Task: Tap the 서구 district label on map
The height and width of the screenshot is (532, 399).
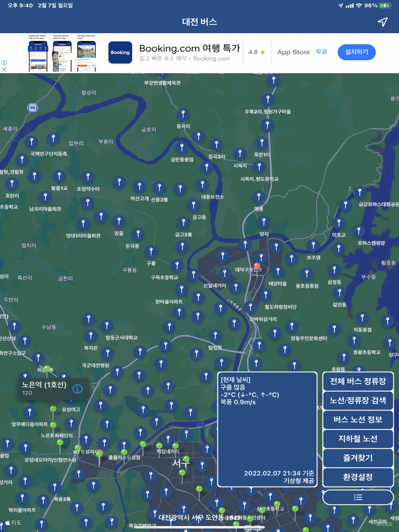Action: 181,463
